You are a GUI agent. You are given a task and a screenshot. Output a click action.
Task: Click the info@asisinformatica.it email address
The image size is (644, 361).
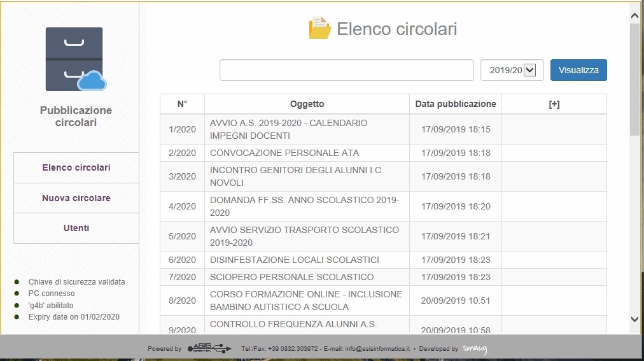pos(377,349)
